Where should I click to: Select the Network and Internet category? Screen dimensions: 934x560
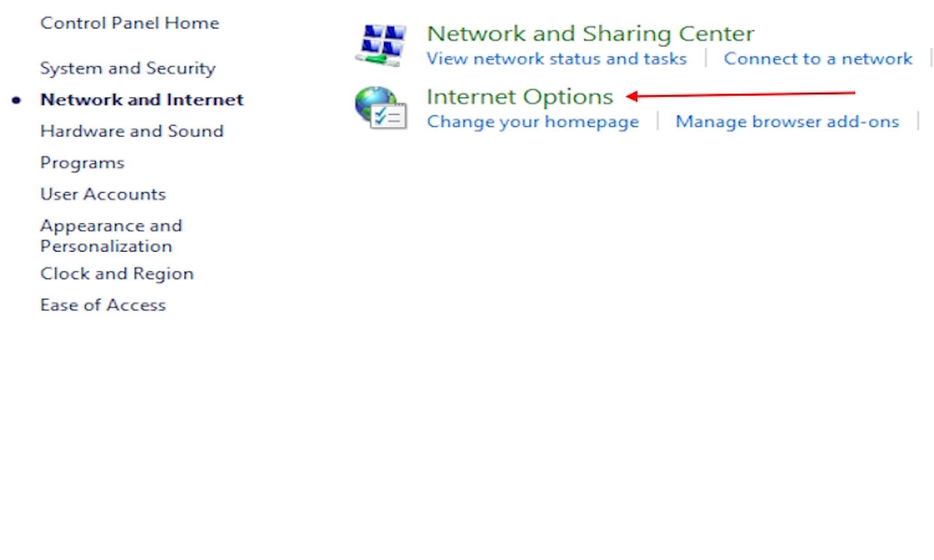142,100
